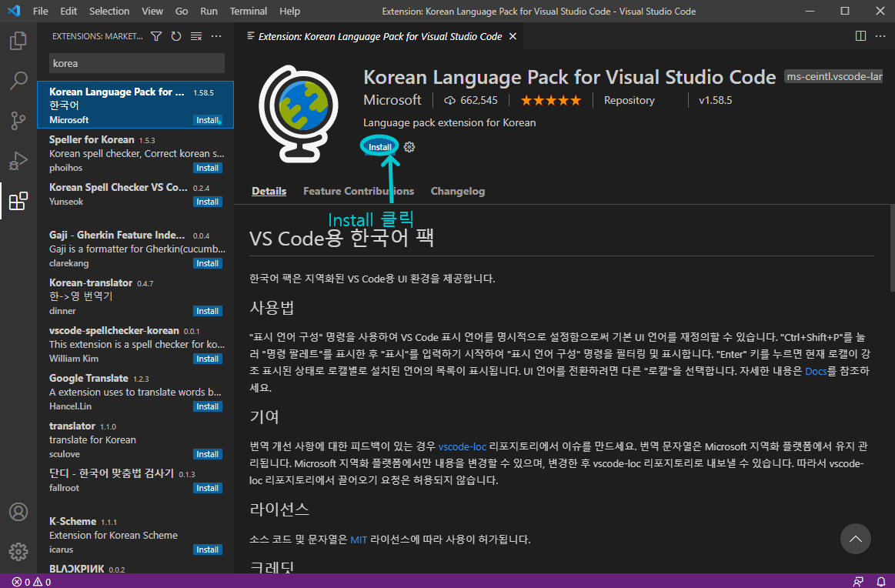The image size is (895, 588).
Task: Install vscode-spellchecker-korean
Action: [207, 359]
